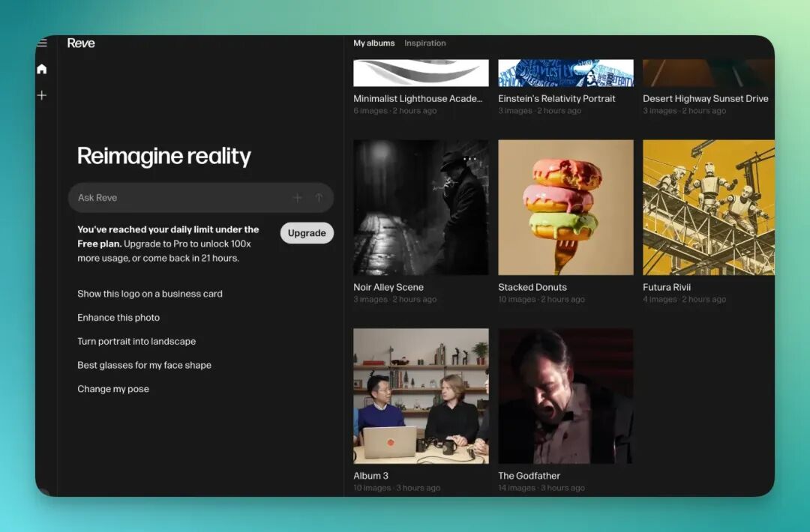The width and height of the screenshot is (810, 532).
Task: Open the Stacked Donuts album thumbnail
Action: pyautogui.click(x=565, y=208)
